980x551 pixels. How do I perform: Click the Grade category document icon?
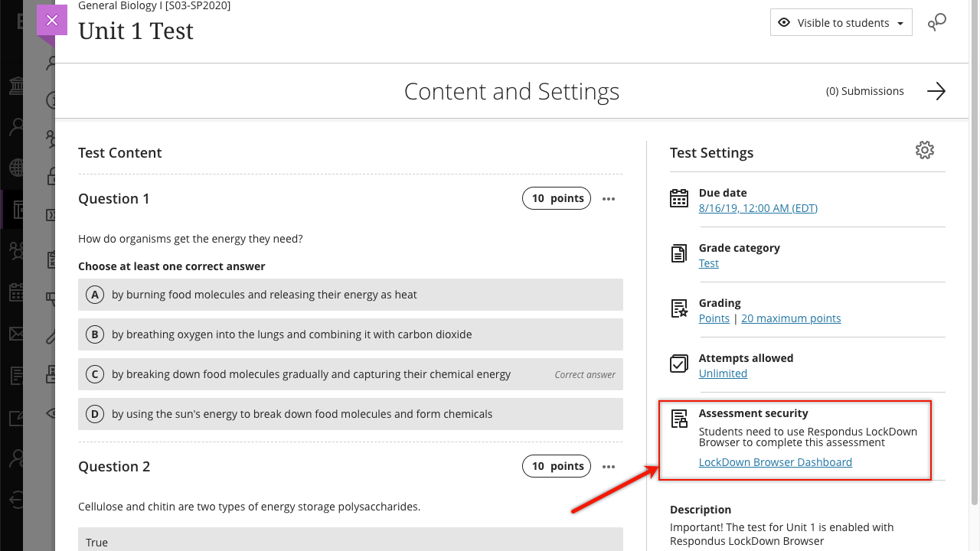[679, 254]
